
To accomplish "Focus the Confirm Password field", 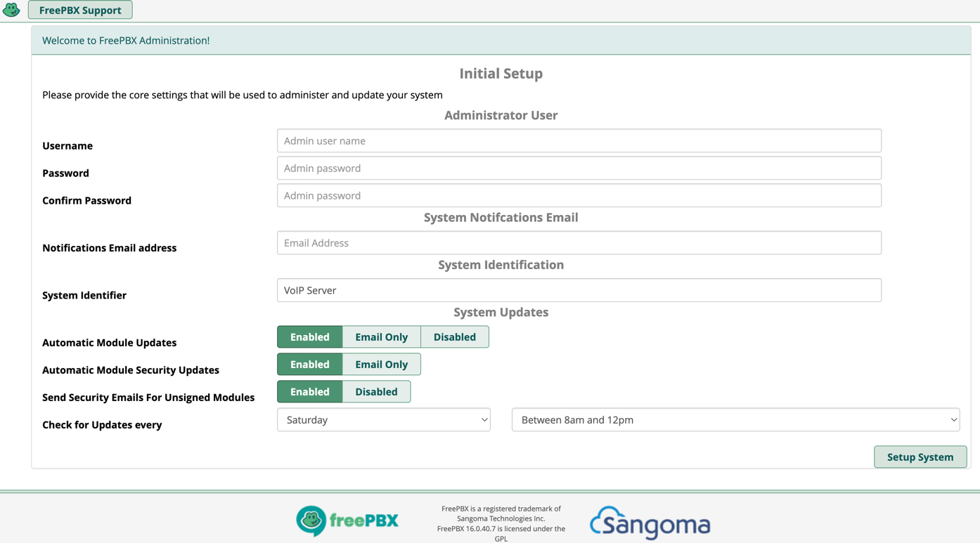I will (579, 195).
